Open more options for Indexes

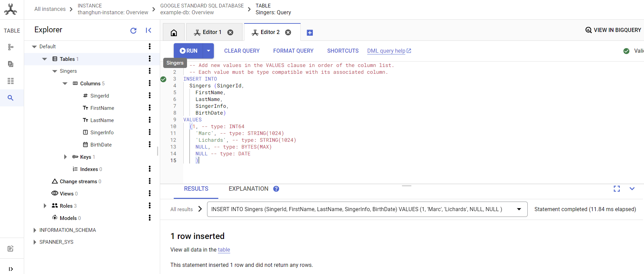(150, 169)
